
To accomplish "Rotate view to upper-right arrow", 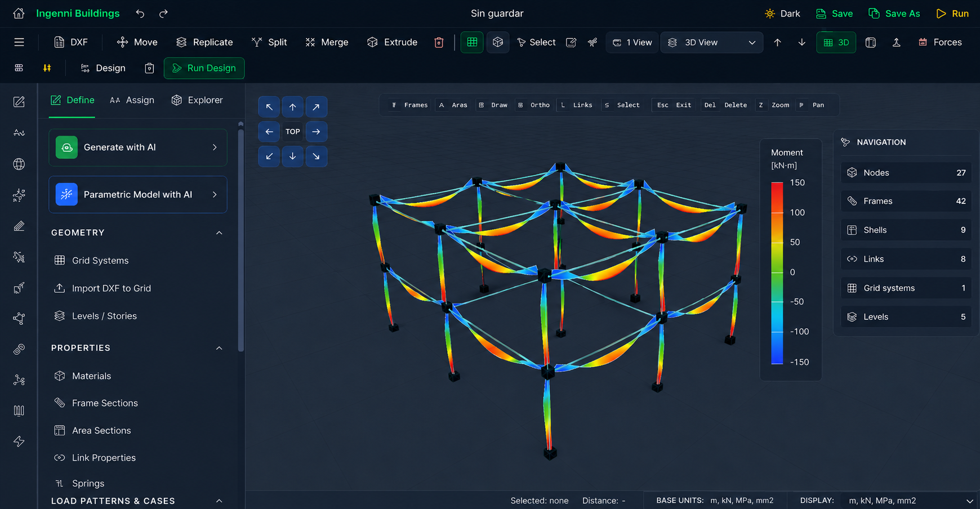I will [317, 107].
